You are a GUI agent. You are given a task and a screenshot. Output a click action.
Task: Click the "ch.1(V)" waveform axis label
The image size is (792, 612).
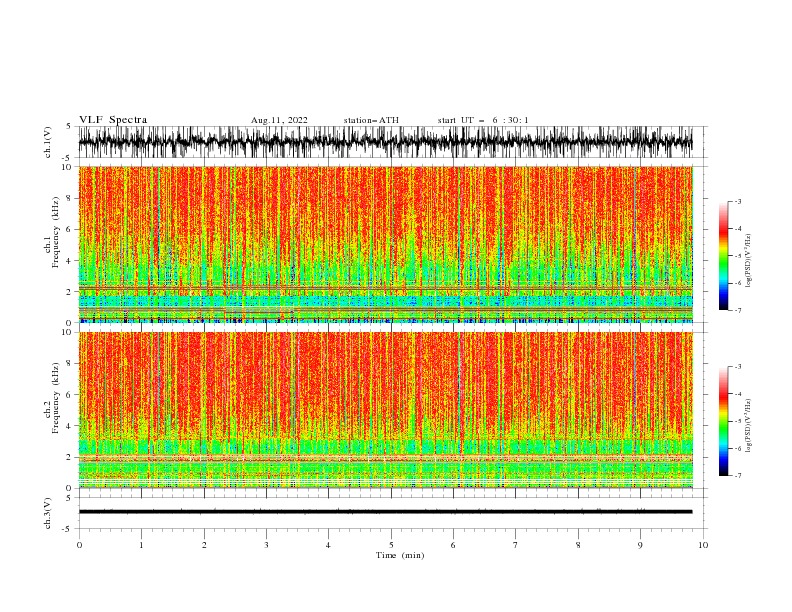[48, 142]
